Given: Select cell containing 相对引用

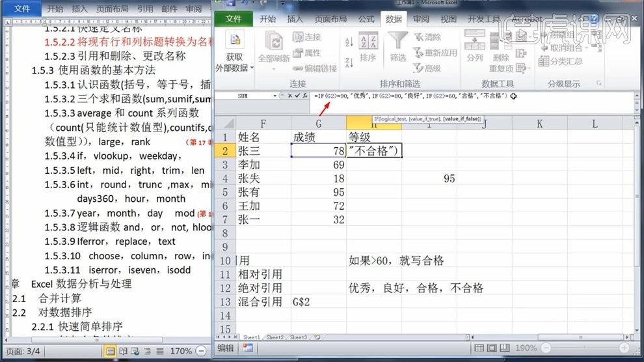Looking at the screenshot, I should coord(263,275).
